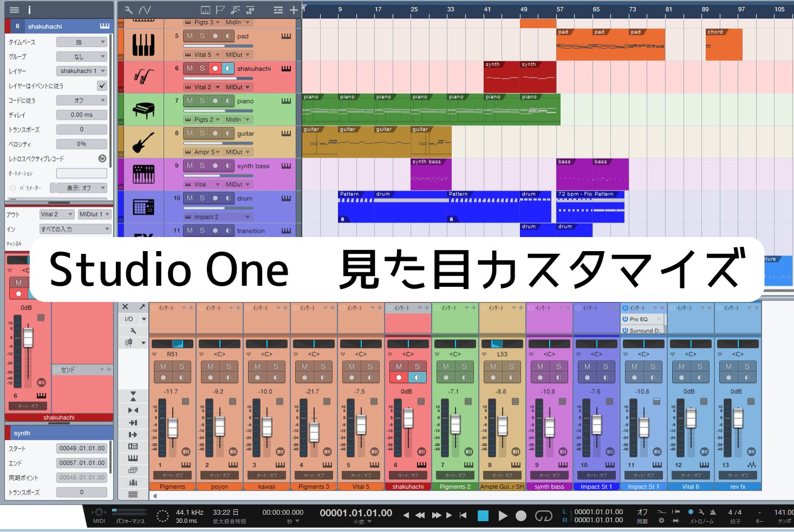The width and height of the screenshot is (794, 532).
Task: Toggle the 'レイヤーはイベントに従う' checkbox
Action: point(102,86)
